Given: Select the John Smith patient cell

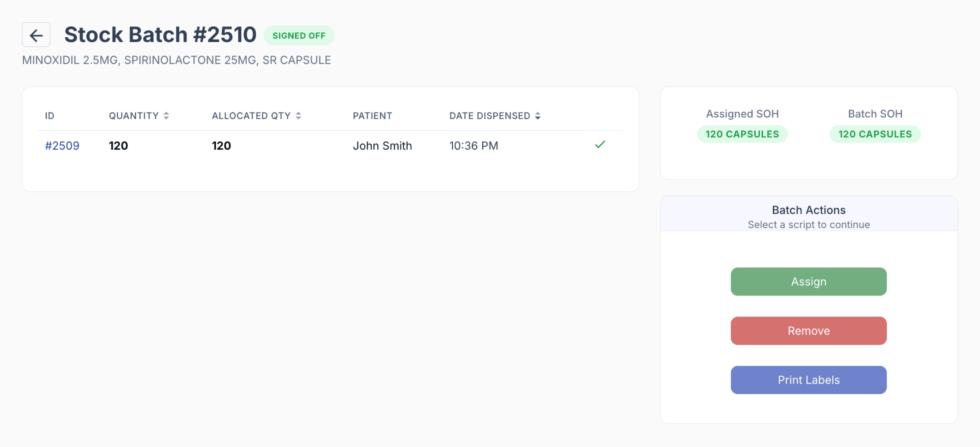Looking at the screenshot, I should (x=382, y=146).
